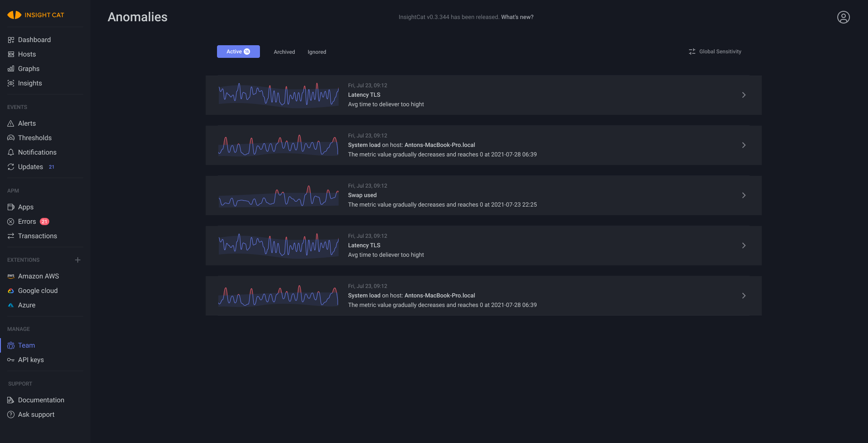868x443 pixels.
Task: Open the What's new? release link
Action: 517,17
